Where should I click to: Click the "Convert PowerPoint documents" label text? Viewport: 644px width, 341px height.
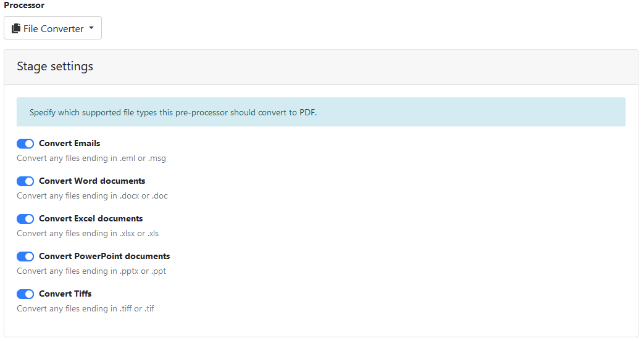[104, 257]
